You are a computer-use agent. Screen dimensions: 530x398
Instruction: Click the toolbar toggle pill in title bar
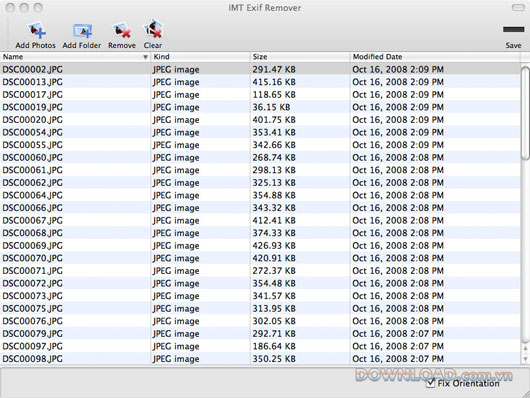point(518,7)
